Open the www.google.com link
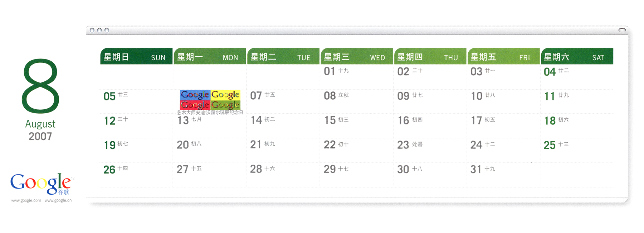The image size is (644, 233). tap(26, 200)
